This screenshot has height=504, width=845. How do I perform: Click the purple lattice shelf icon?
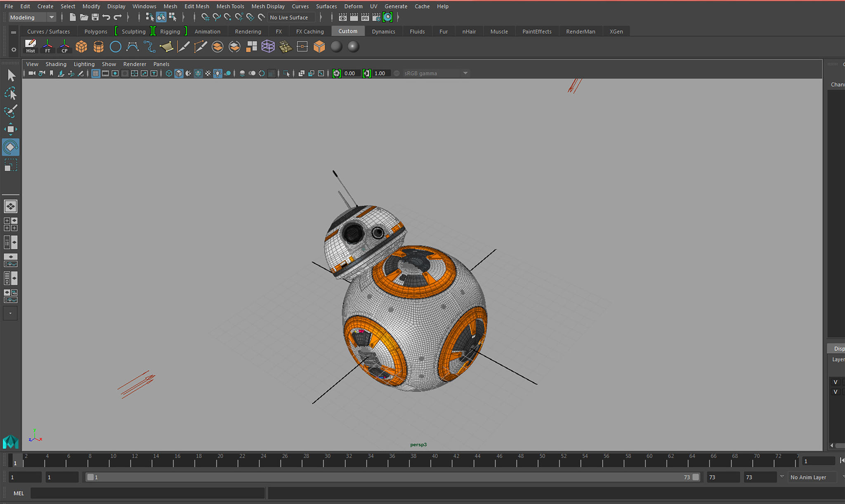pos(268,47)
